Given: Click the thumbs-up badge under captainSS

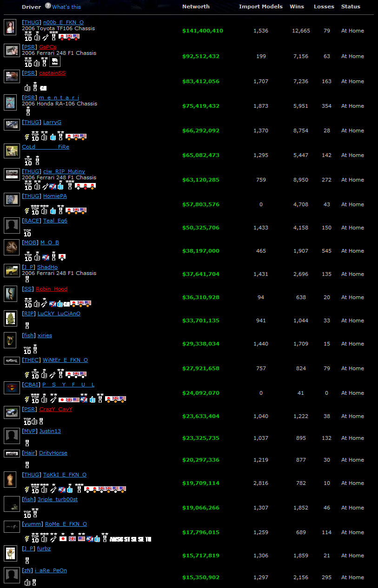Looking at the screenshot, I should 27,87.
